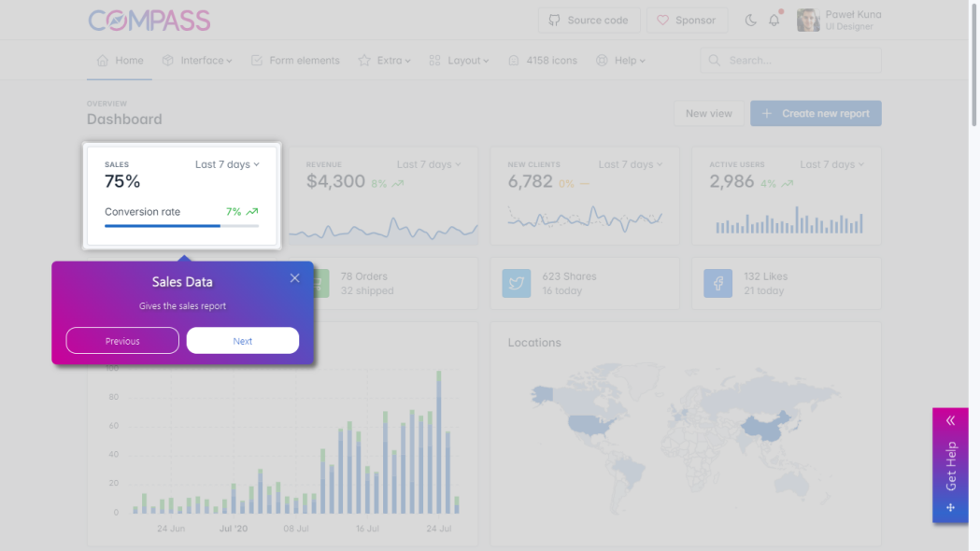980x551 pixels.
Task: Collapse the Get Help panel with the chevrons
Action: [x=950, y=419]
